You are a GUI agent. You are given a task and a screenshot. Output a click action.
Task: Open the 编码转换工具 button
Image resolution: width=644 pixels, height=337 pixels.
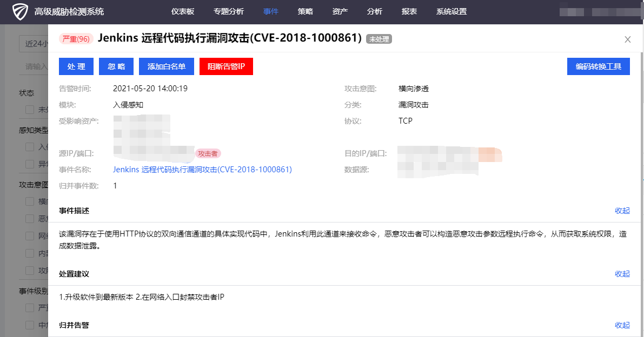point(599,66)
